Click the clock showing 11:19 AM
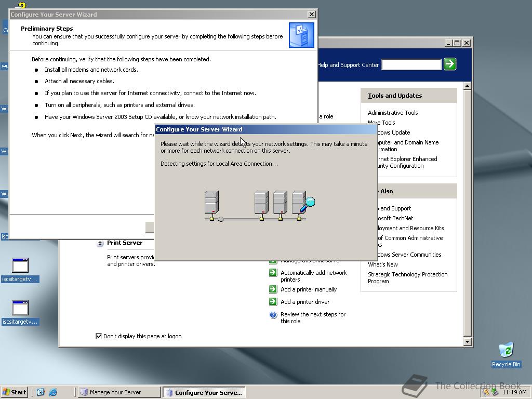Screen dimensions: 532x399 (x=514, y=392)
